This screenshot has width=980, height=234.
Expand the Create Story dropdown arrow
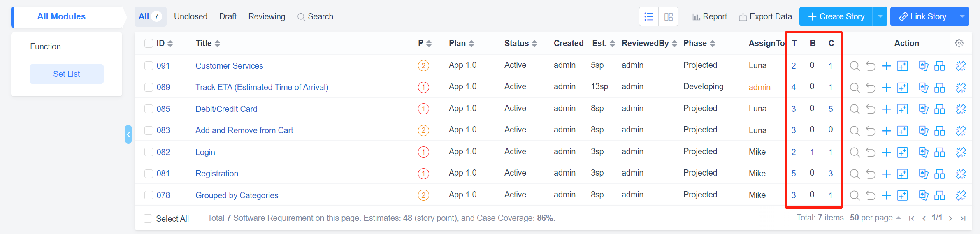tap(880, 17)
